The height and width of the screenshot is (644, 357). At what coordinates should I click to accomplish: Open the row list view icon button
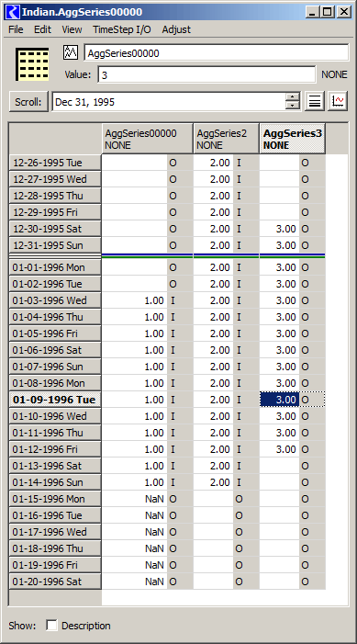[x=315, y=101]
